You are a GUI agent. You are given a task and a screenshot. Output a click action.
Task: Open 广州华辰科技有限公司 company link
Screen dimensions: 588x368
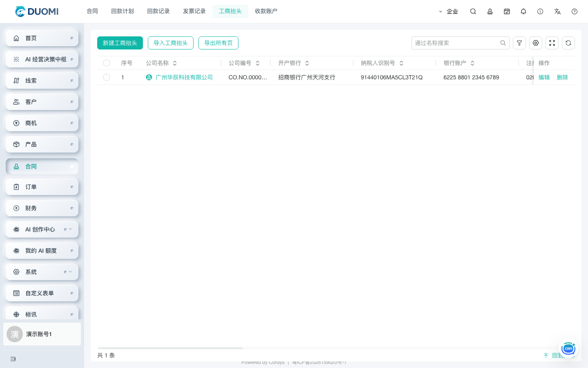[x=184, y=77]
